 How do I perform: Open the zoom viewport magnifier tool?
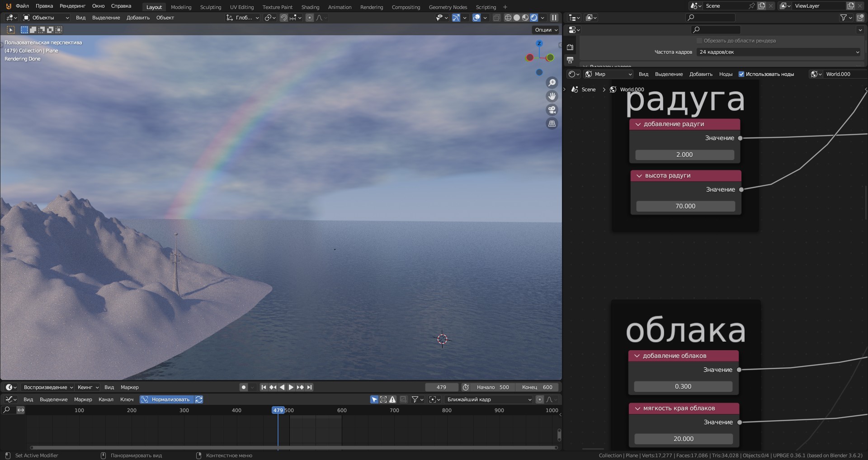coord(552,83)
